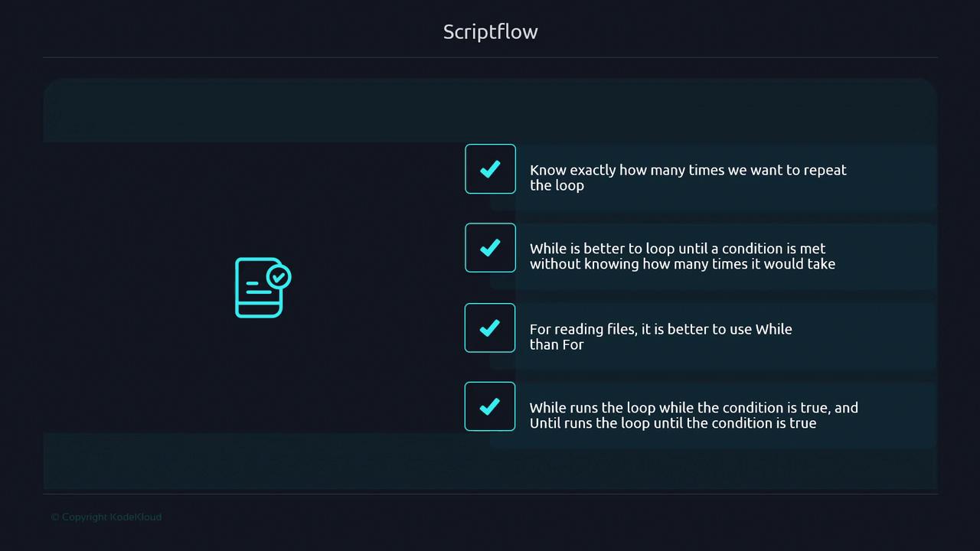Click the divider line above the copyright footer
This screenshot has height=551, width=980.
point(490,494)
